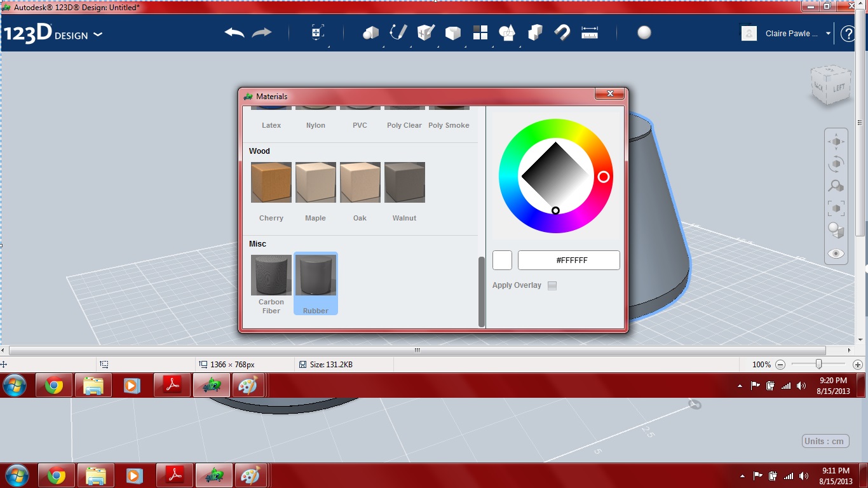Click the Latex material label

271,126
